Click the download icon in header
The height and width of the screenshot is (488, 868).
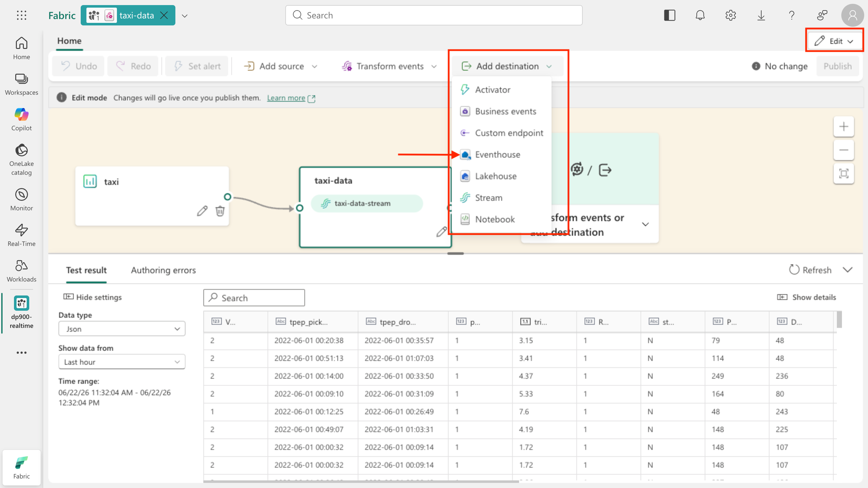click(761, 15)
